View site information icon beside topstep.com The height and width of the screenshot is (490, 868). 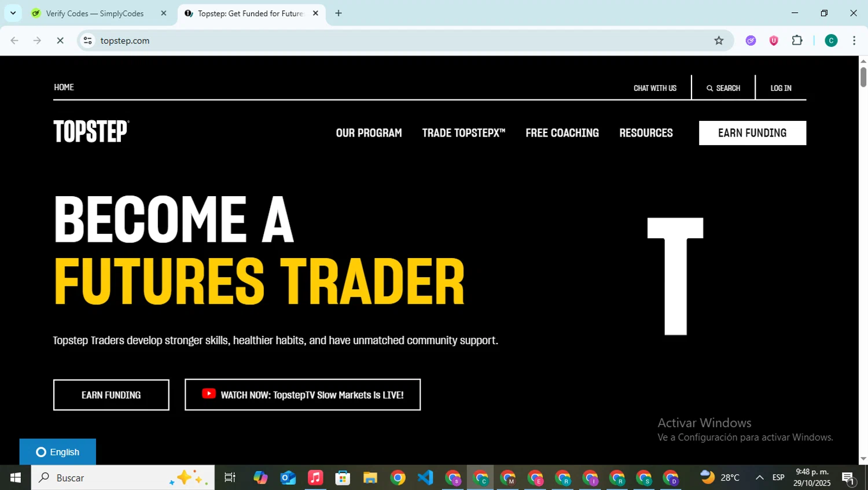point(87,40)
